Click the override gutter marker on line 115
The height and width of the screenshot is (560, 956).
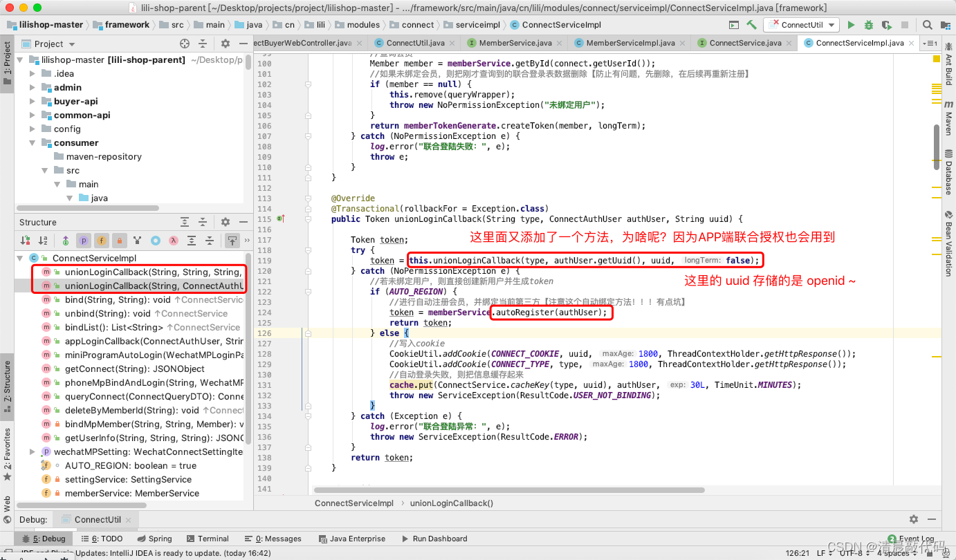point(281,218)
